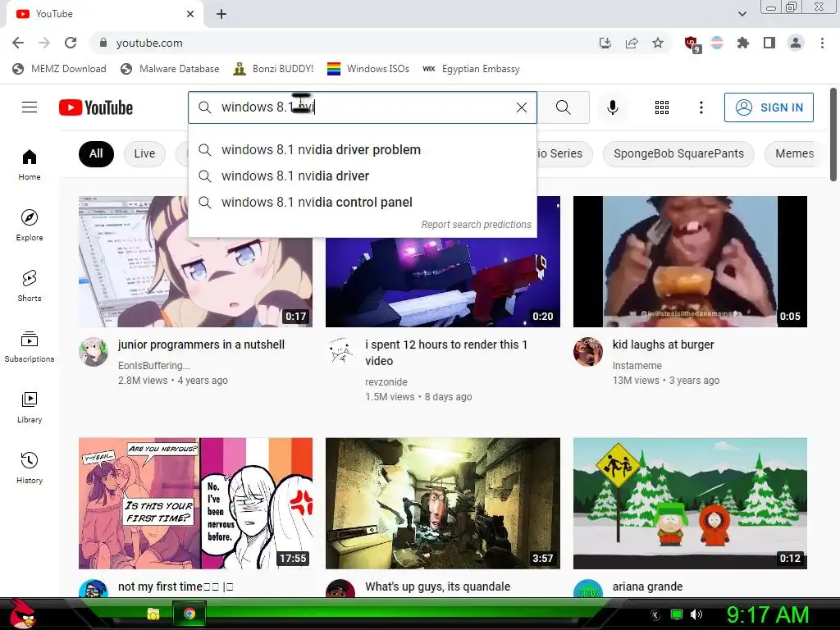The image size is (840, 630).
Task: Open a new tab with plus button
Action: point(221,14)
